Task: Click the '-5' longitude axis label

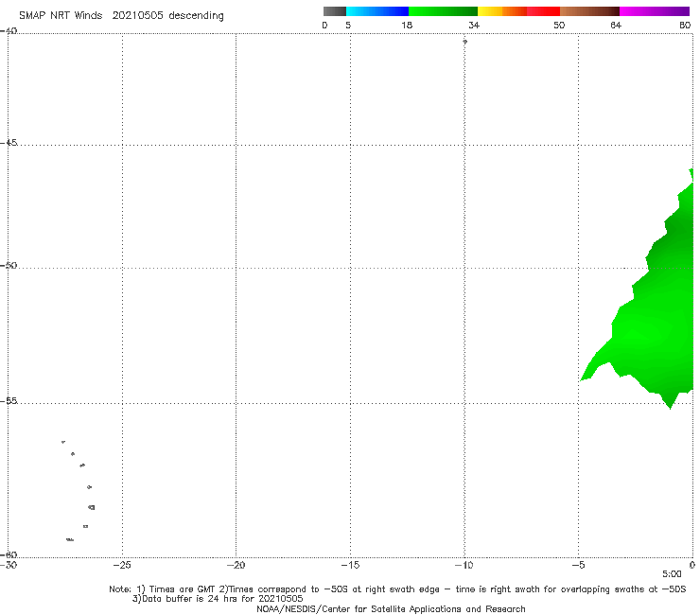Action: (578, 565)
